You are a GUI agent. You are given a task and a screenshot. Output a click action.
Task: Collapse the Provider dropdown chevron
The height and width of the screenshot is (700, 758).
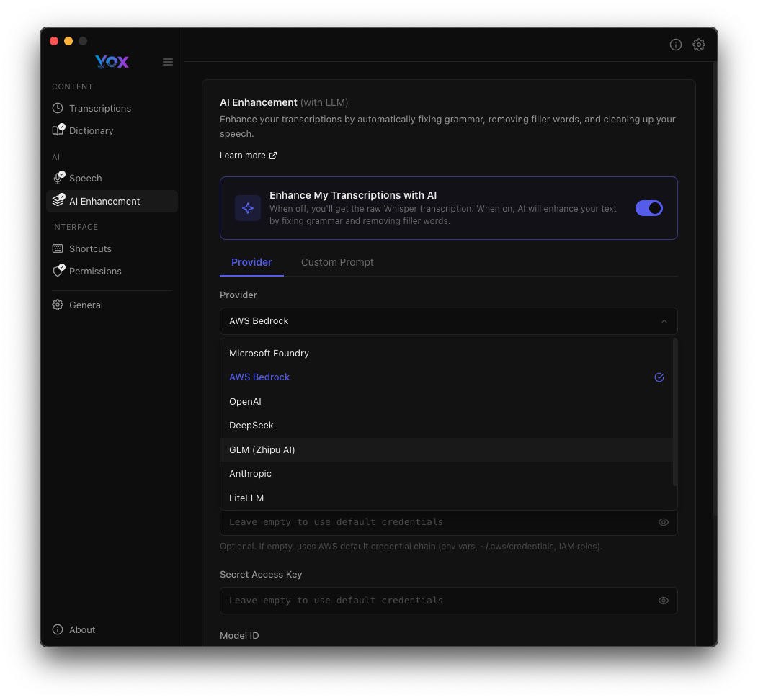click(x=664, y=321)
